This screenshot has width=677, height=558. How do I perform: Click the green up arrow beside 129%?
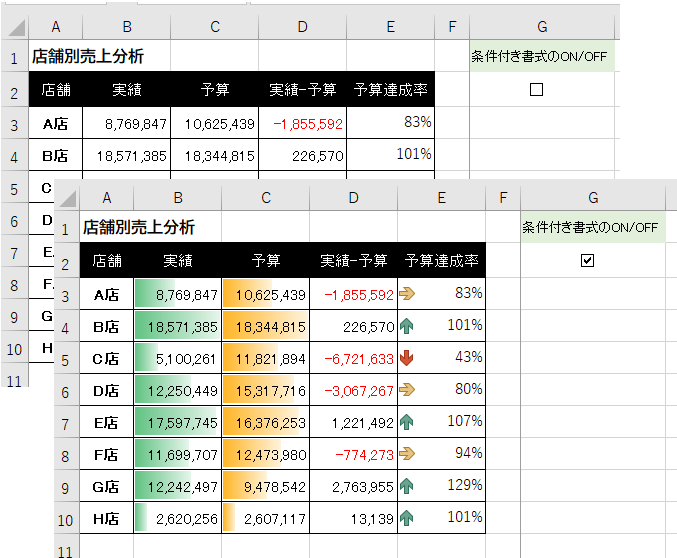pyautogui.click(x=408, y=486)
